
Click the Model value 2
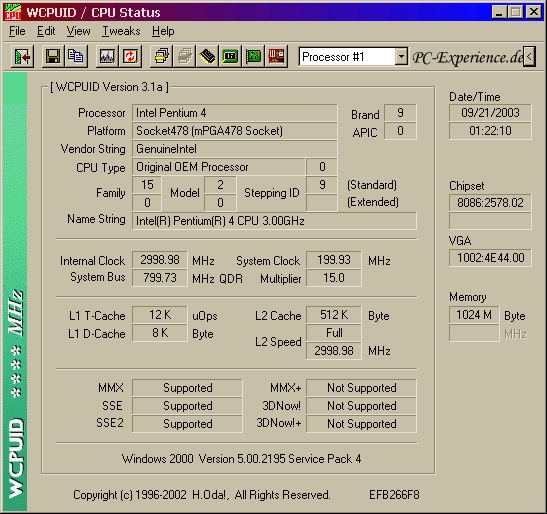coord(220,185)
